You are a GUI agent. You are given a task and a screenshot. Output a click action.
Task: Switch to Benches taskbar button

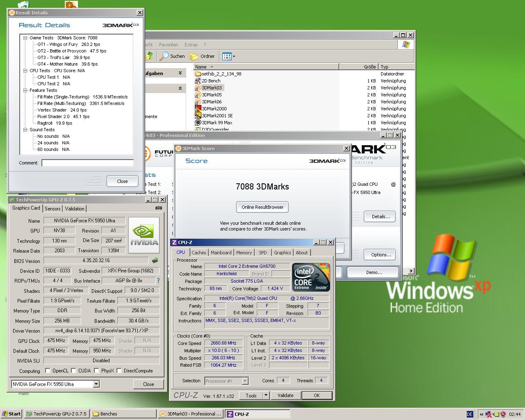click(x=123, y=414)
